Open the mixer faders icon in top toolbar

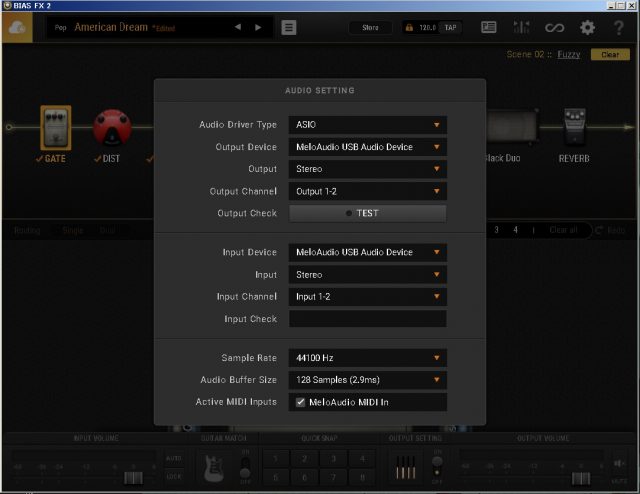(x=521, y=27)
